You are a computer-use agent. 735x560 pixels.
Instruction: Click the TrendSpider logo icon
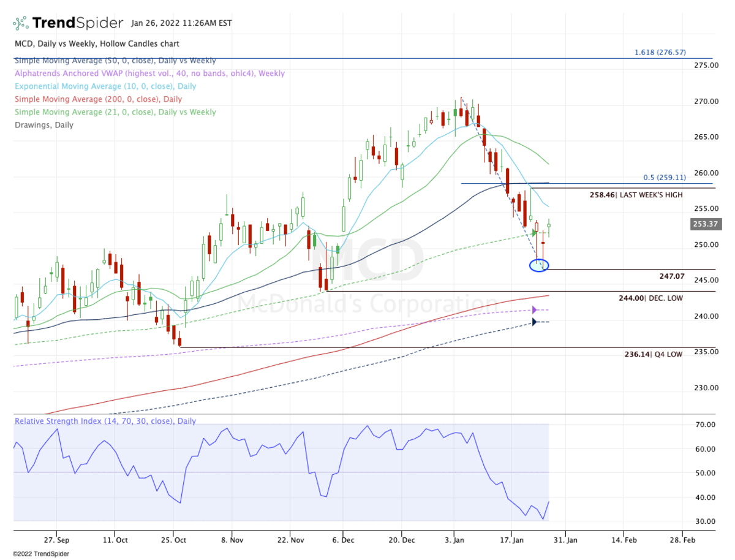(20, 23)
